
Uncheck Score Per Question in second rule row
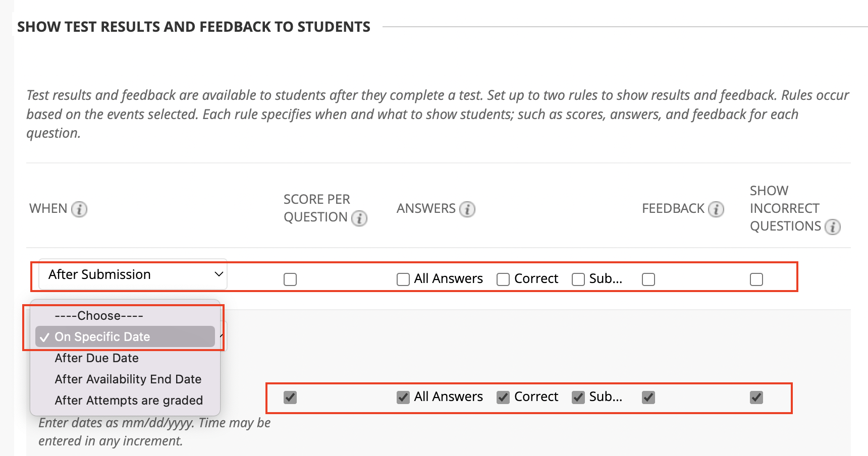pos(290,397)
